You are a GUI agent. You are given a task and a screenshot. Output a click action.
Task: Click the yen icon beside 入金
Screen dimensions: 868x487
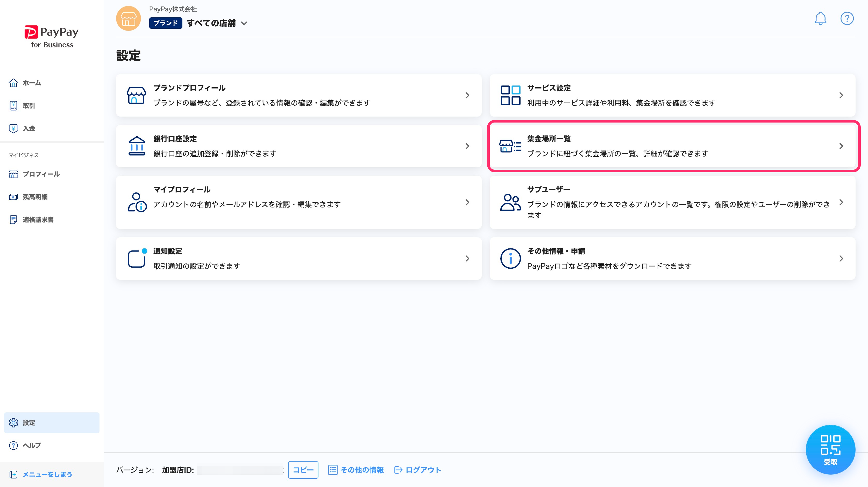pyautogui.click(x=13, y=128)
